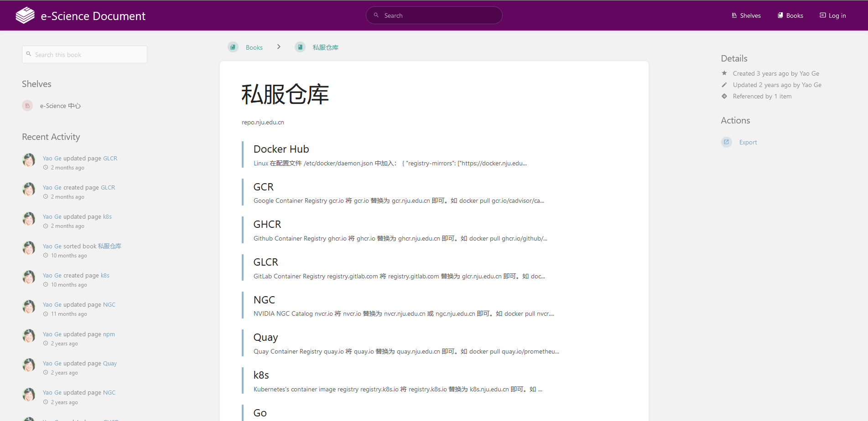868x421 pixels.
Task: Open the Quay page entry
Action: coord(265,337)
